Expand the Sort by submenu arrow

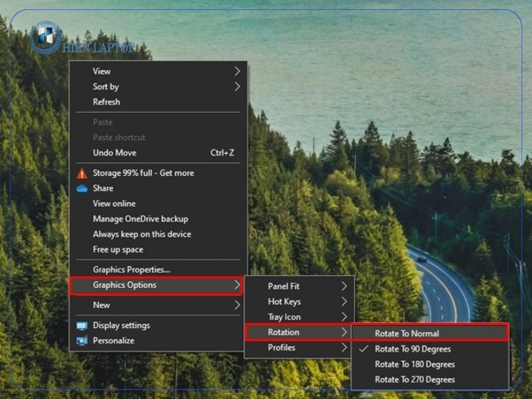pos(237,86)
